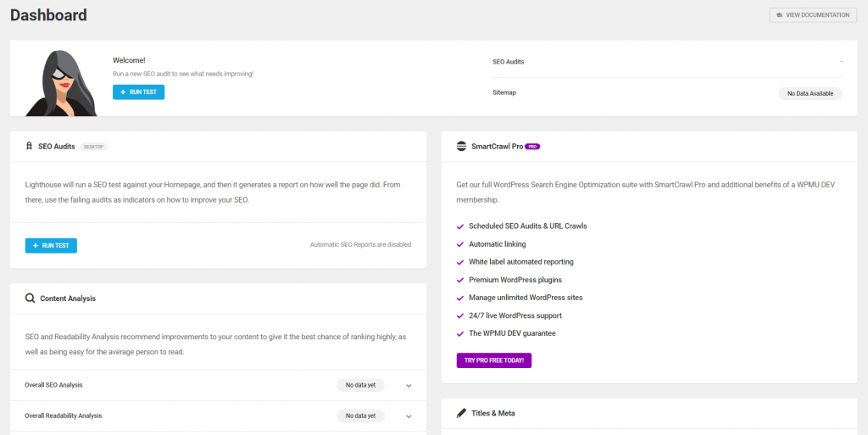Click the Content Analysis magnifier icon
Screen dimensions: 868x435
coord(30,298)
